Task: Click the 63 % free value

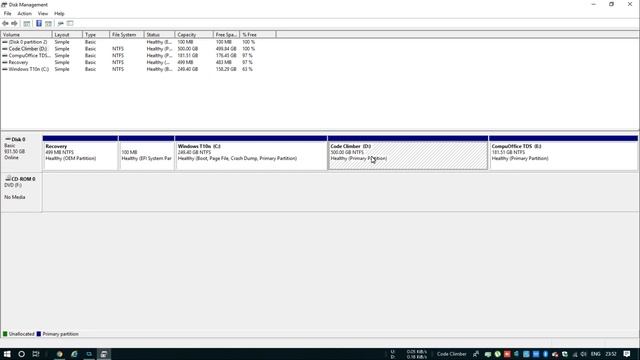Action: coord(247,69)
